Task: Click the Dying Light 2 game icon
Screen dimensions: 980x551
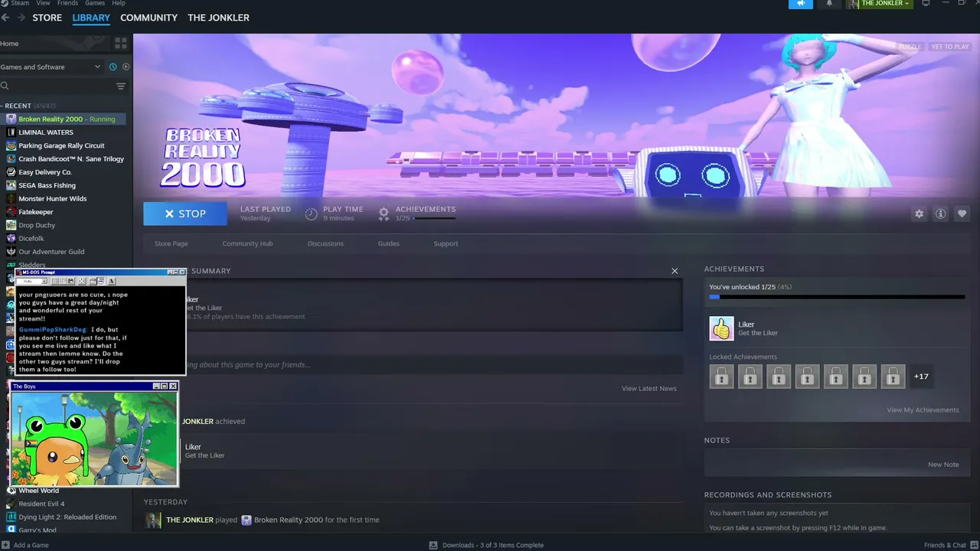Action: click(x=11, y=517)
